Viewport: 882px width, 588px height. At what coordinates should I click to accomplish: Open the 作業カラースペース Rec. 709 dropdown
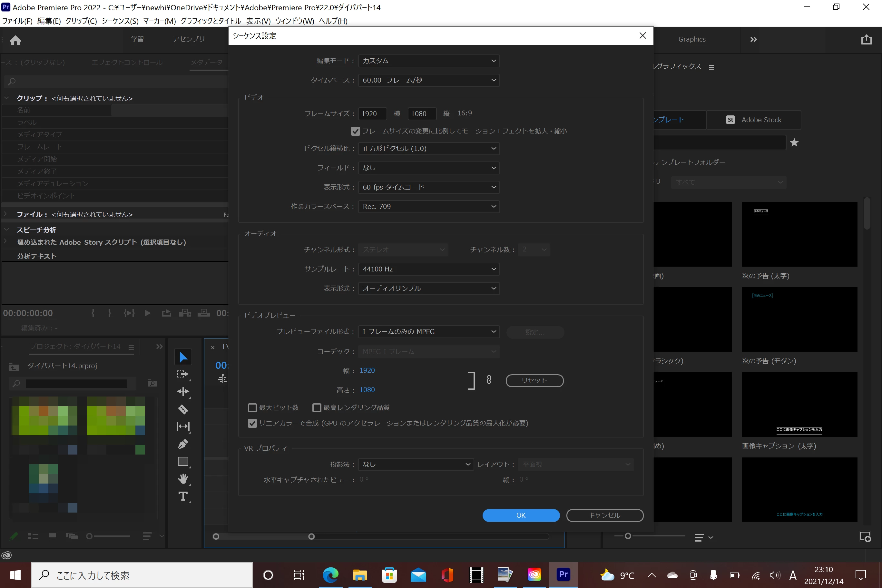pyautogui.click(x=429, y=206)
